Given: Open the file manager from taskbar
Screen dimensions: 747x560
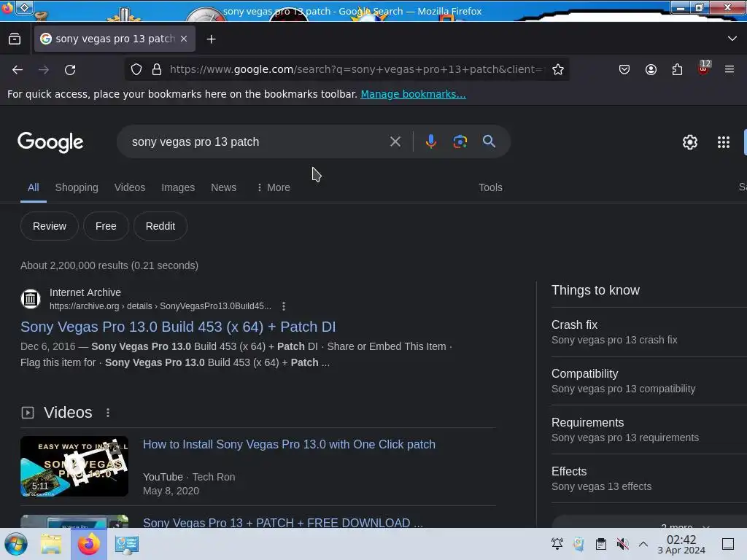Looking at the screenshot, I should [51, 544].
